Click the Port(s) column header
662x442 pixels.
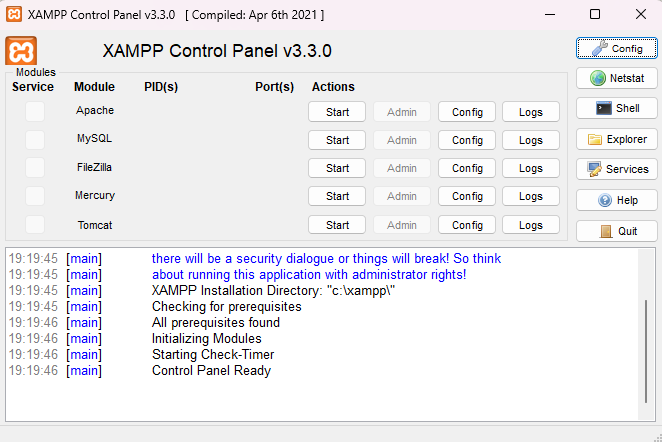coord(274,87)
